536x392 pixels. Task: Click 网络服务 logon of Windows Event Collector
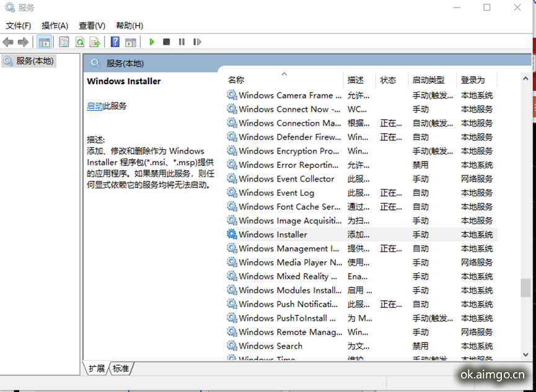pyautogui.click(x=477, y=179)
